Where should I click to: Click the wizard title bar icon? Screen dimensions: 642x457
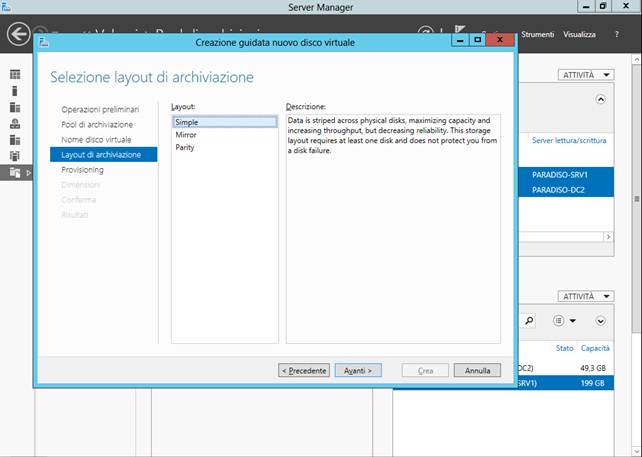46,42
